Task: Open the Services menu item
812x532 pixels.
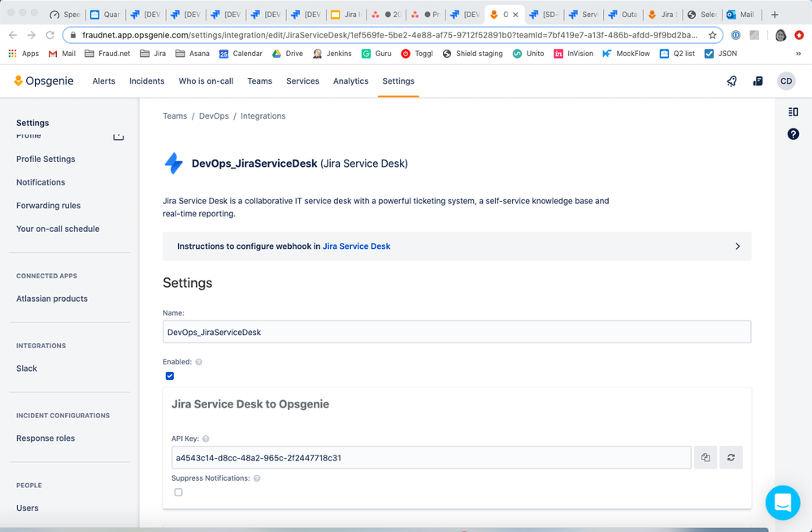Action: click(x=302, y=81)
